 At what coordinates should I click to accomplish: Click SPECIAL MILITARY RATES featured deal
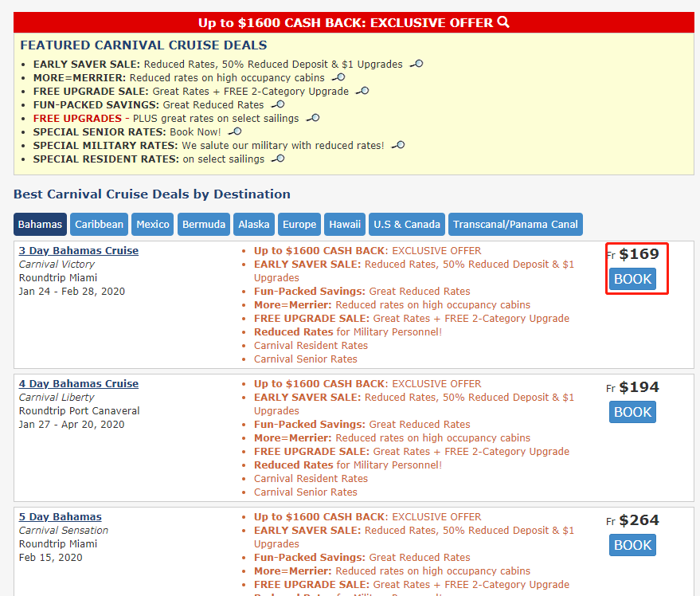(105, 146)
